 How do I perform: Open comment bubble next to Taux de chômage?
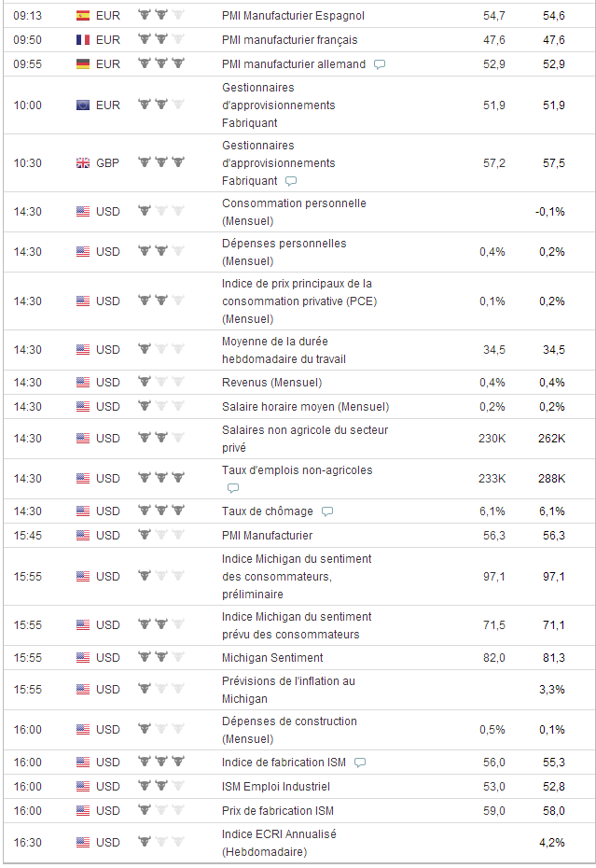[x=327, y=511]
